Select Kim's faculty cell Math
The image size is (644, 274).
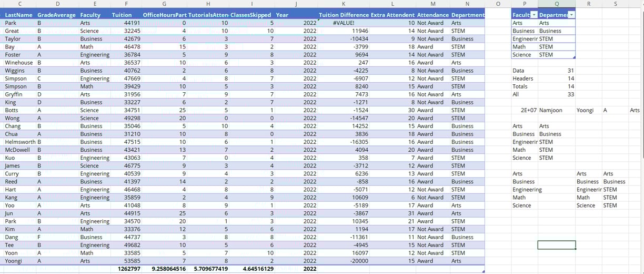point(95,229)
